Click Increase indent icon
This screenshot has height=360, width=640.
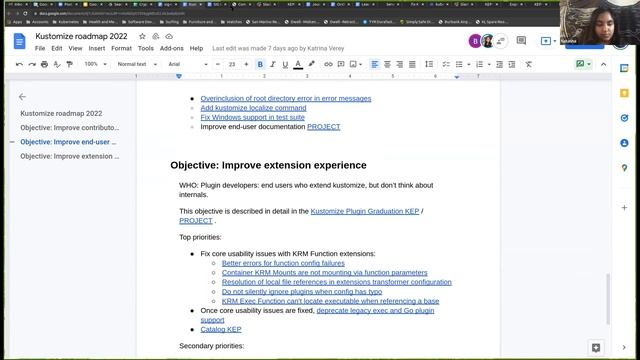click(512, 64)
